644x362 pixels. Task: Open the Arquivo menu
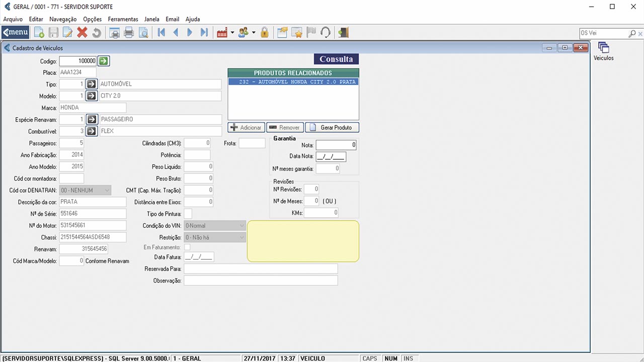13,19
